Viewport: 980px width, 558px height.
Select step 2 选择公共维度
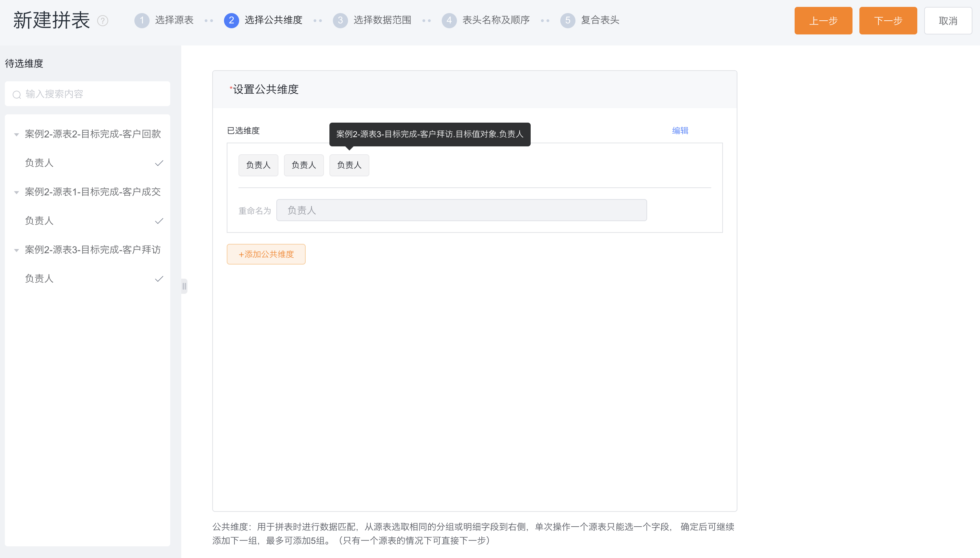click(263, 20)
